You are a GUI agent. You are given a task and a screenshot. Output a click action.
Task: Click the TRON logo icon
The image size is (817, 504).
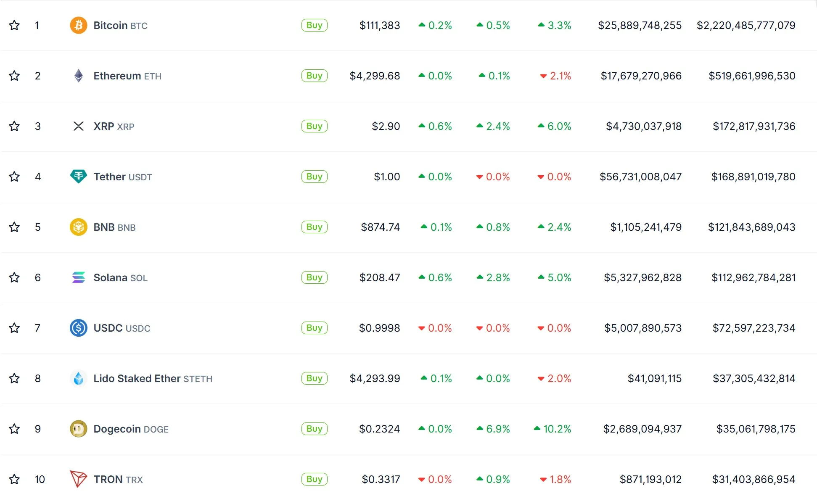78,479
